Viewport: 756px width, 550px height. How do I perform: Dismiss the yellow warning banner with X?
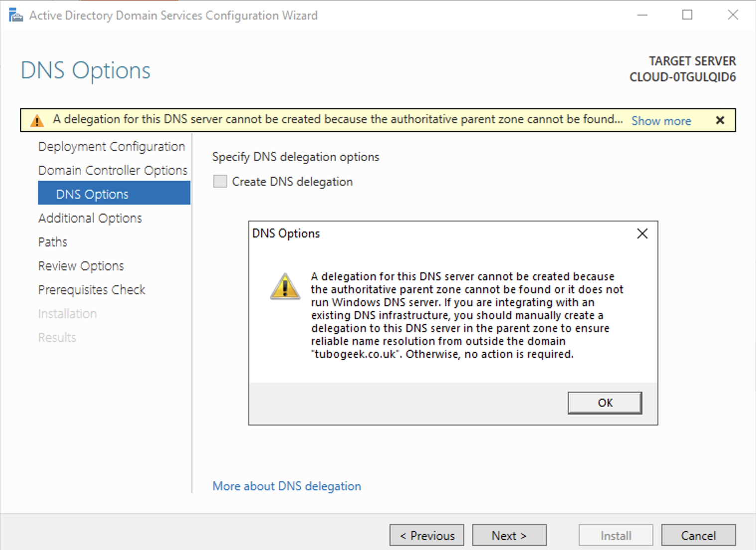pyautogui.click(x=720, y=120)
